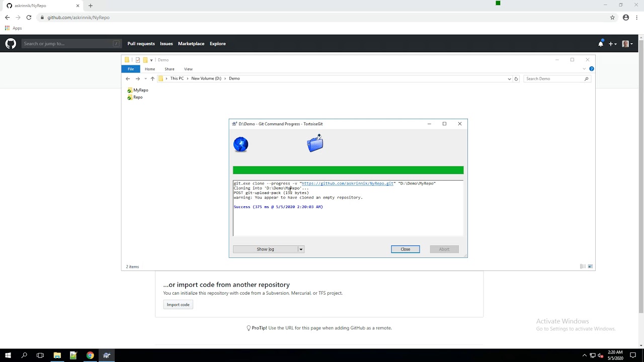
Task: Open the Share tab in Explorer ribbon
Action: tap(170, 69)
